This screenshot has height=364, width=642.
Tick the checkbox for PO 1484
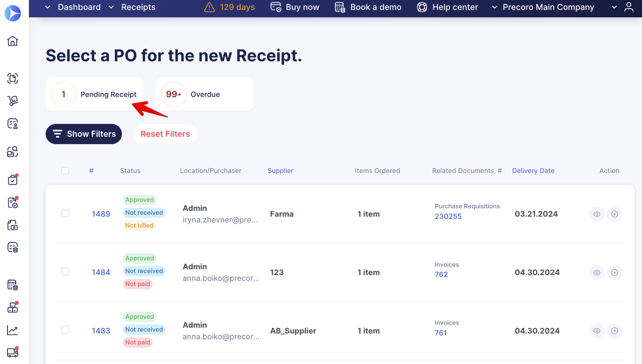point(65,272)
